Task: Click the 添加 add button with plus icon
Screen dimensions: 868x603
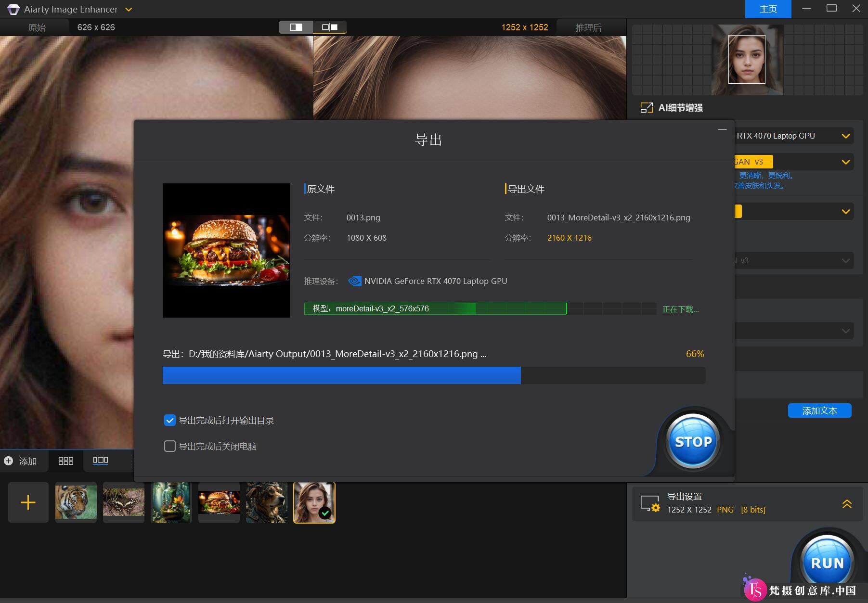Action: click(x=21, y=461)
